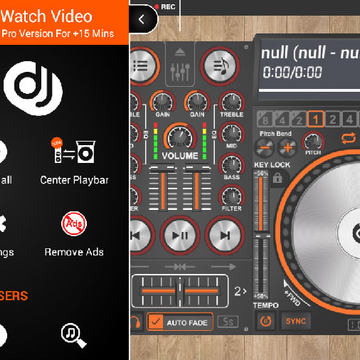The width and height of the screenshot is (360, 360).
Task: Collapse the side menu with back arrow
Action: point(142,19)
